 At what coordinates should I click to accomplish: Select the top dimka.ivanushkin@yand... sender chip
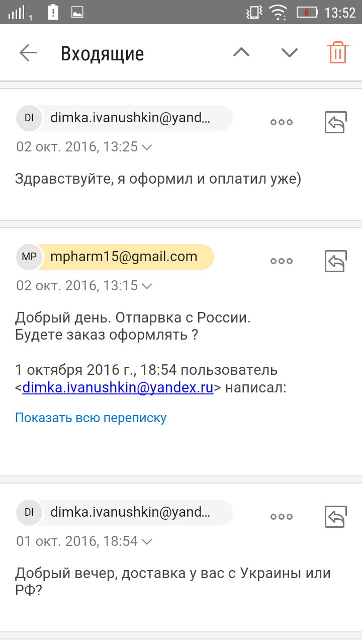point(125,118)
